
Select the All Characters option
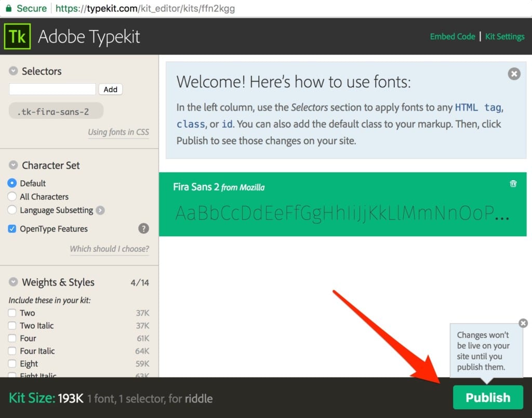12,197
